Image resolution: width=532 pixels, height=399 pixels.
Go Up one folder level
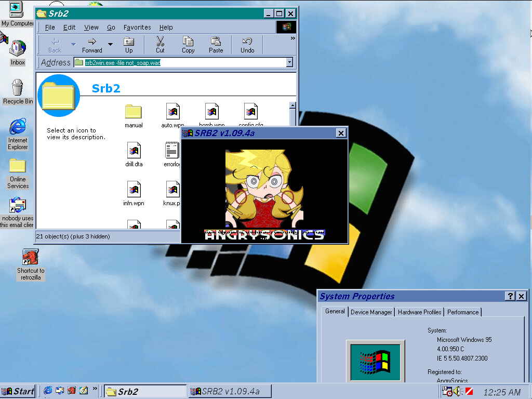click(129, 45)
